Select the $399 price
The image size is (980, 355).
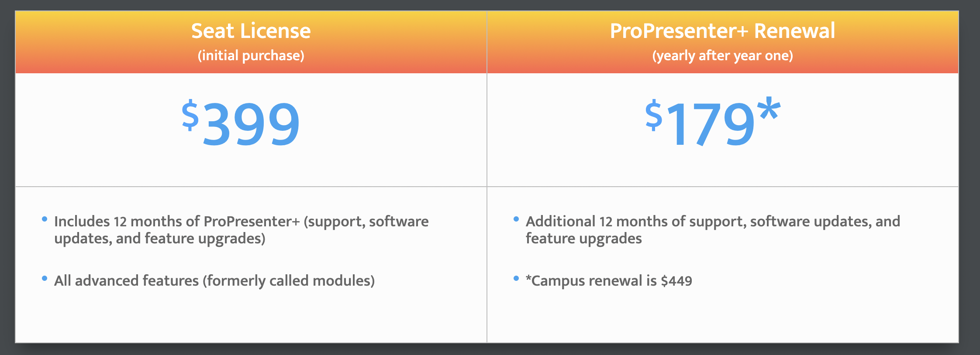[241, 123]
